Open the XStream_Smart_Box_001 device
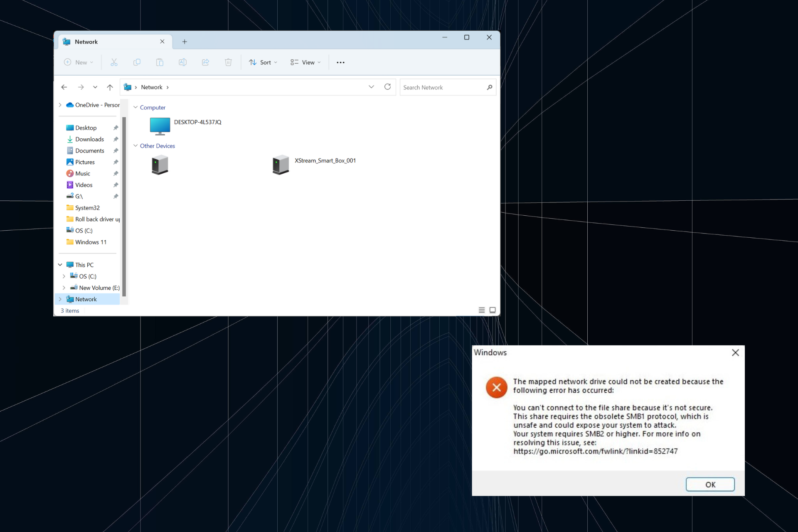 click(281, 165)
